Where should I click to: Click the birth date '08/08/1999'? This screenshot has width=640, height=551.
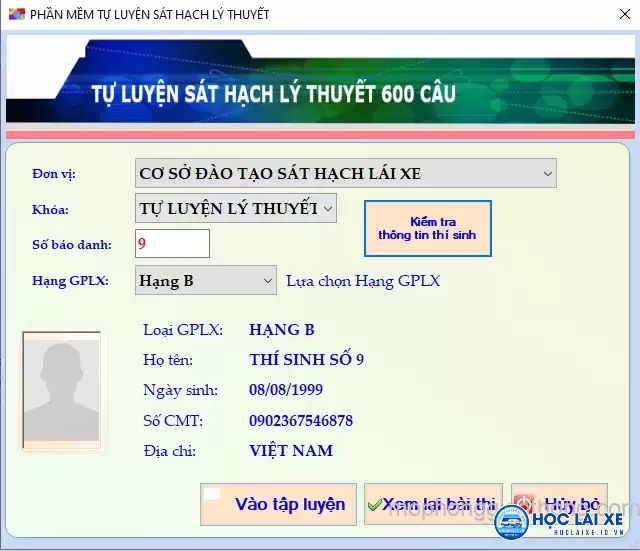pyautogui.click(x=286, y=389)
